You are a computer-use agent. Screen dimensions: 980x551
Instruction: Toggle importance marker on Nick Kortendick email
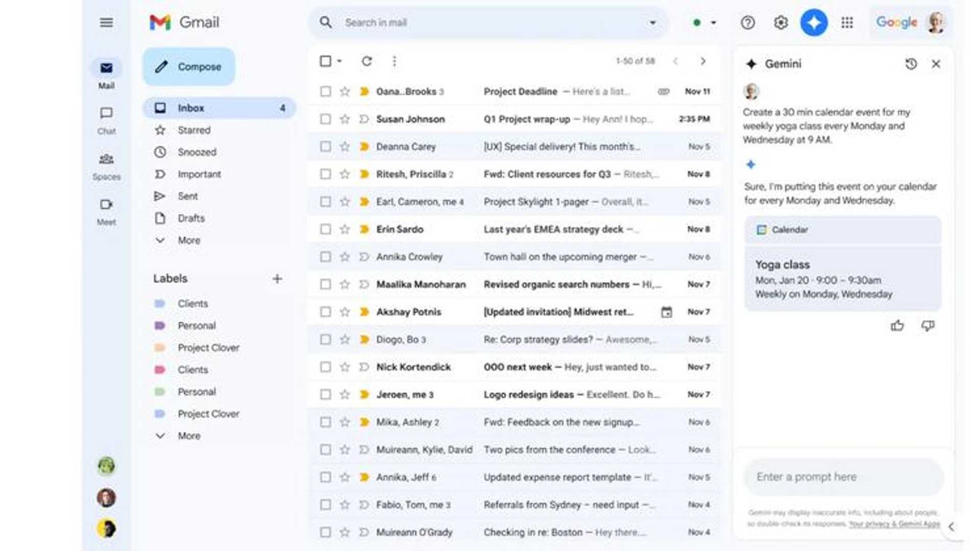click(364, 367)
